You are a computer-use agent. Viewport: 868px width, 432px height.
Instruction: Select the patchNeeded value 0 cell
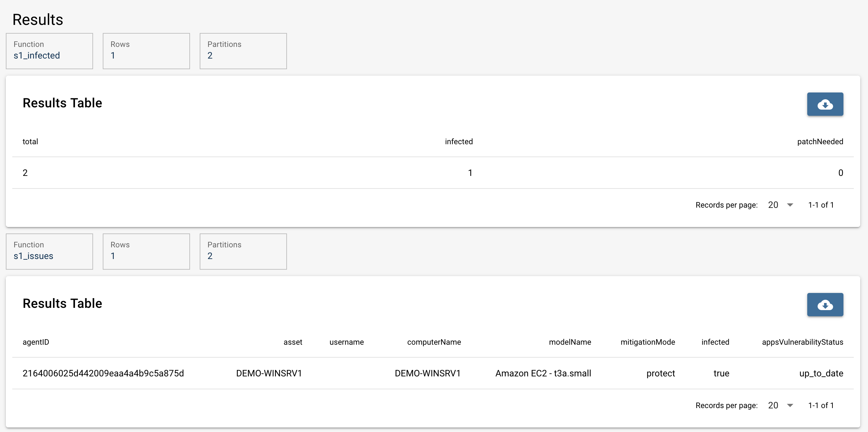point(840,173)
